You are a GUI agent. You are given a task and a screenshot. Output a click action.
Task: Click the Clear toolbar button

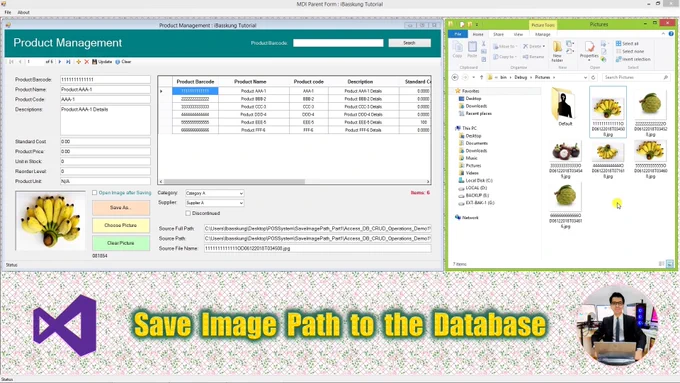[x=123, y=62]
